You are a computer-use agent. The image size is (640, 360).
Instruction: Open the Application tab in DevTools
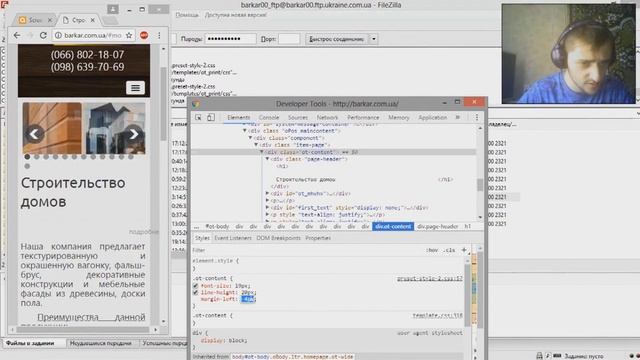pyautogui.click(x=432, y=118)
